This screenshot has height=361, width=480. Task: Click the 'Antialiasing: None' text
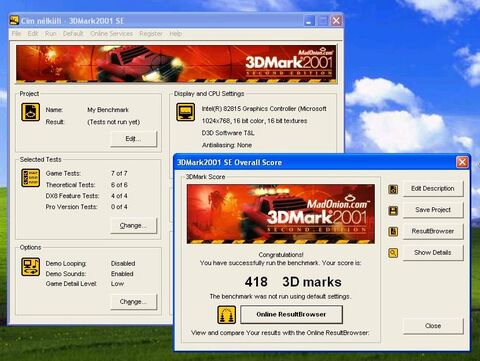tap(227, 145)
